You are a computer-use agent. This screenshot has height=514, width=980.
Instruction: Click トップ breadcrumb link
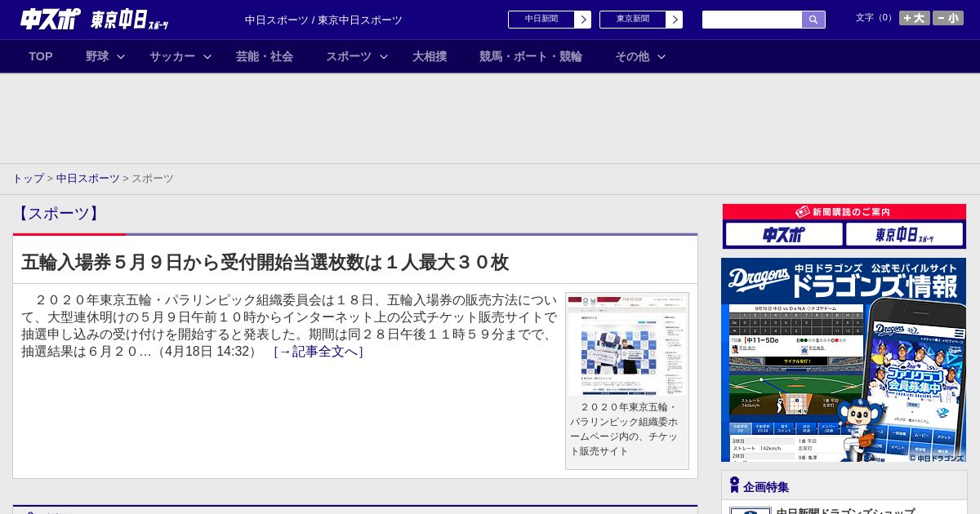click(28, 179)
